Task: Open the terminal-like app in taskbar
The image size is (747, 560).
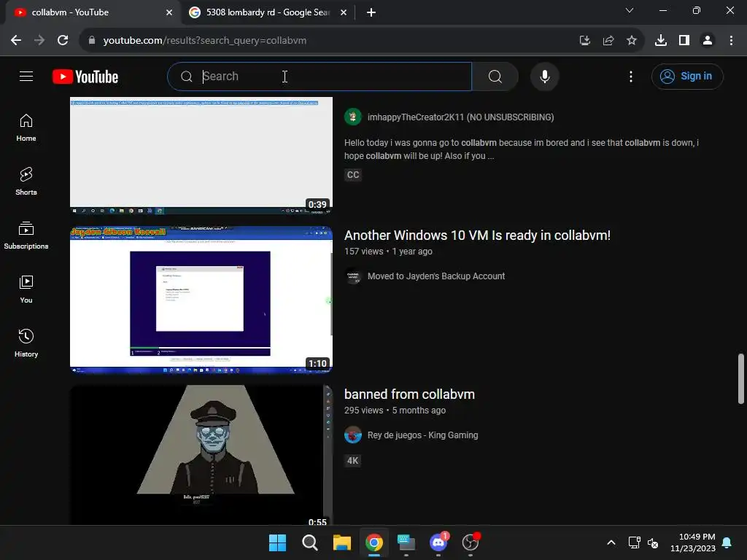Action: coord(406,542)
